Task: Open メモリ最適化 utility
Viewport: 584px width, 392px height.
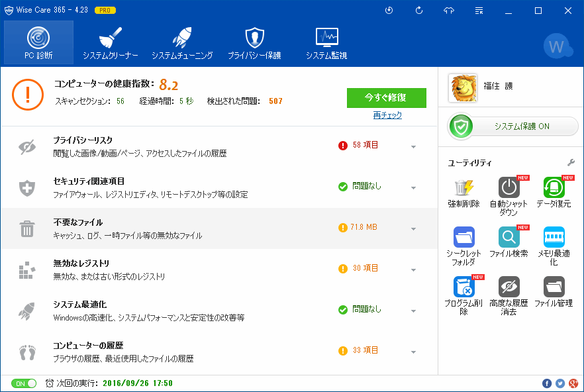Action: (554, 246)
